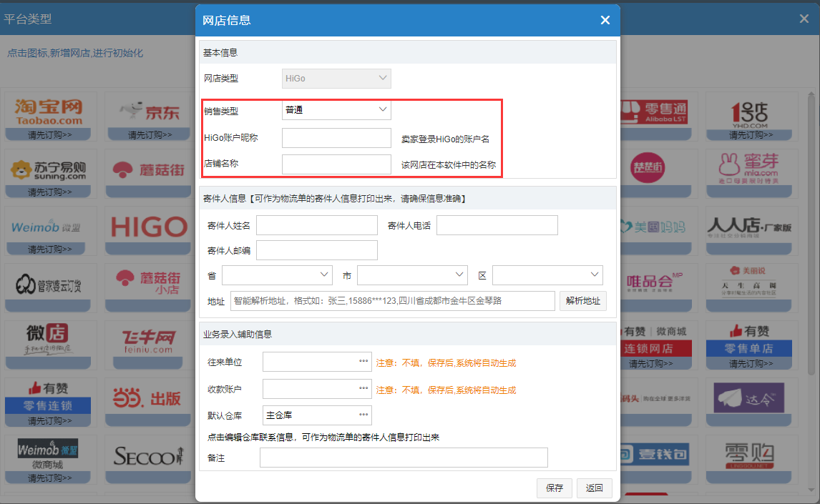820x504 pixels.
Task: Click the 美囤妈妈 platform icon
Action: pos(654,227)
